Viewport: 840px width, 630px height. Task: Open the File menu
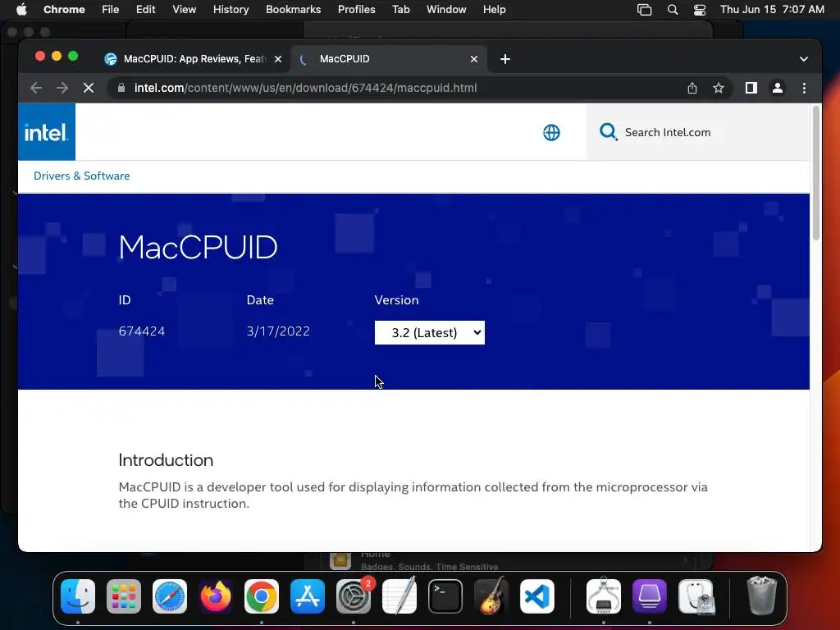pyautogui.click(x=111, y=10)
